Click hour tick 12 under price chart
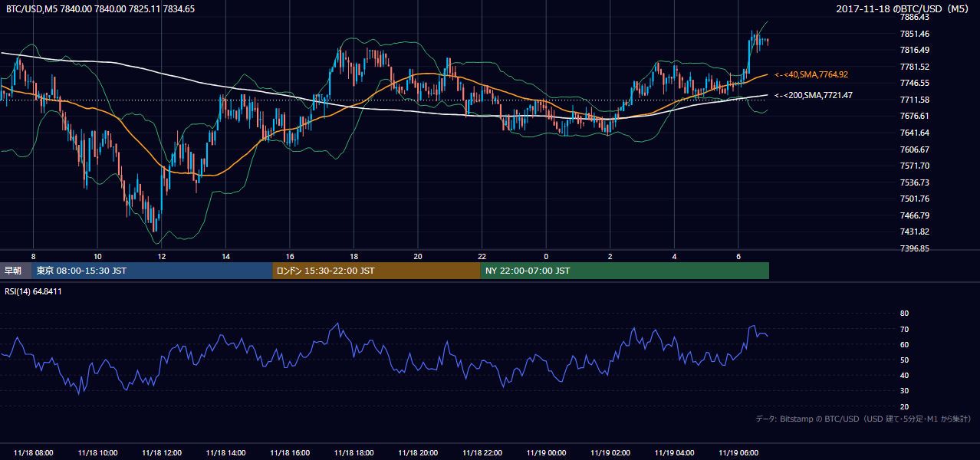This screenshot has width=980, height=460. click(161, 256)
